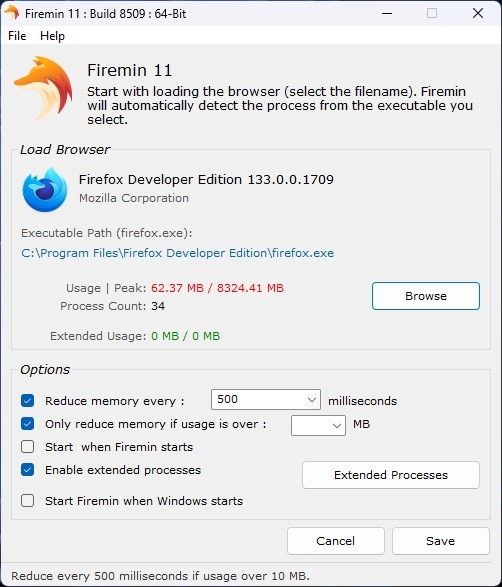Click the small Firemin title bar icon
The image size is (502, 587).
[12, 13]
